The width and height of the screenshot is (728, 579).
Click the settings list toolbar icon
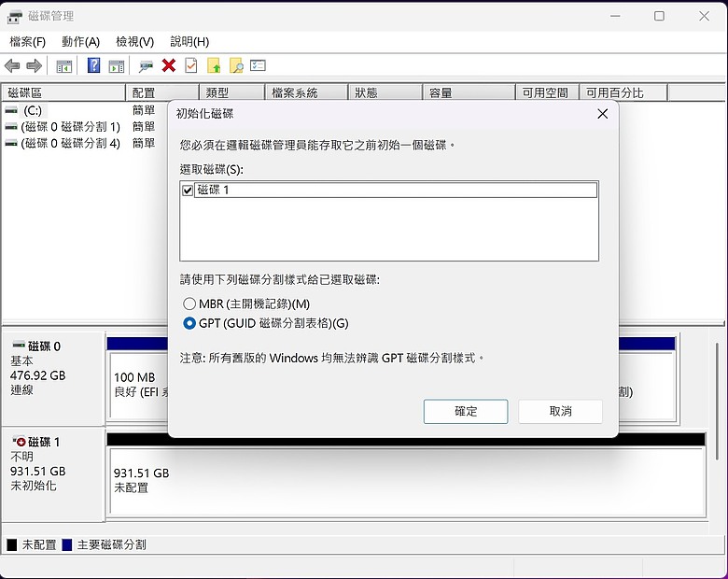(258, 65)
